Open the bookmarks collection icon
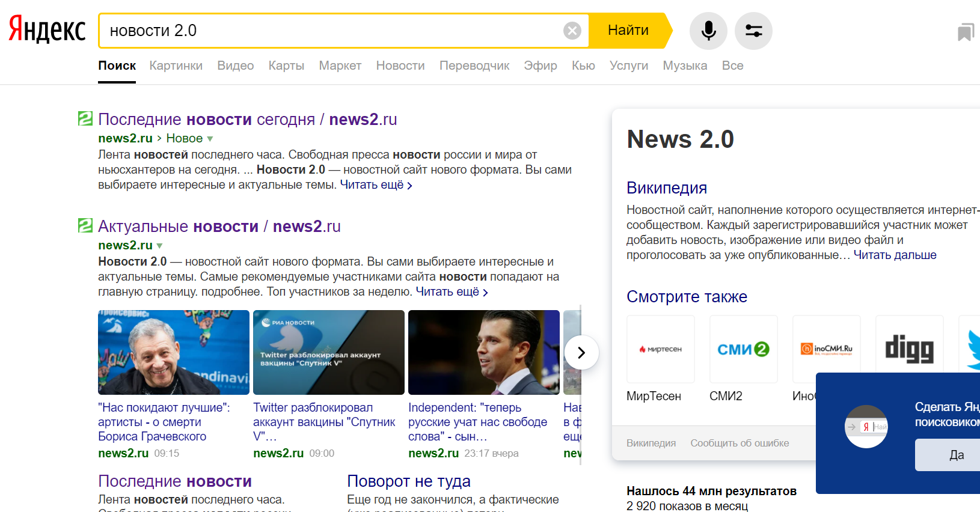980x512 pixels. point(966,32)
